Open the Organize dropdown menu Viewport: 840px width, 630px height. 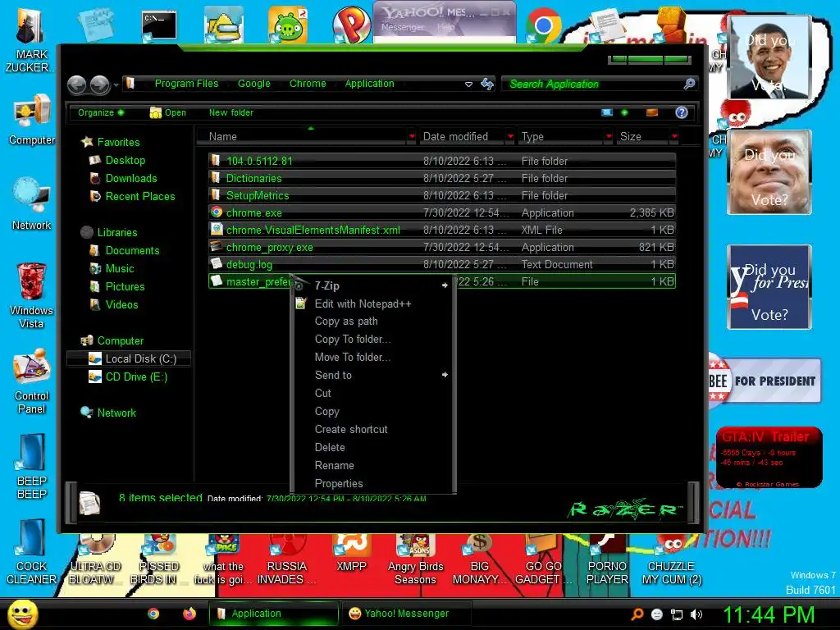[x=100, y=112]
